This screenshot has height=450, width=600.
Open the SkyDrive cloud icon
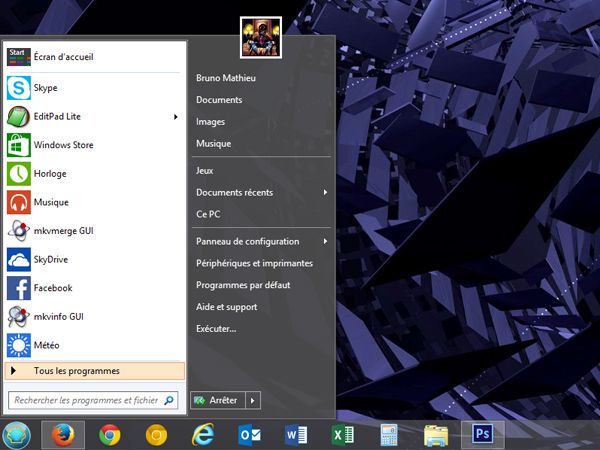point(19,259)
